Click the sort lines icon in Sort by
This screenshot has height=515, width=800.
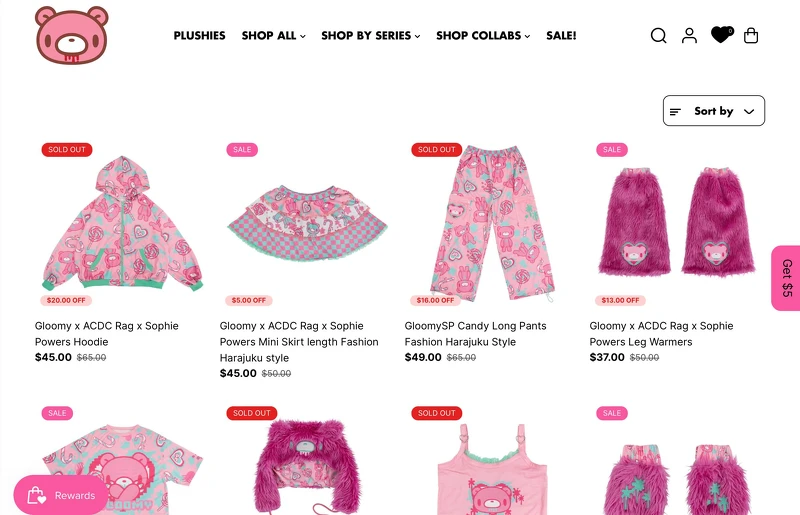coord(675,111)
